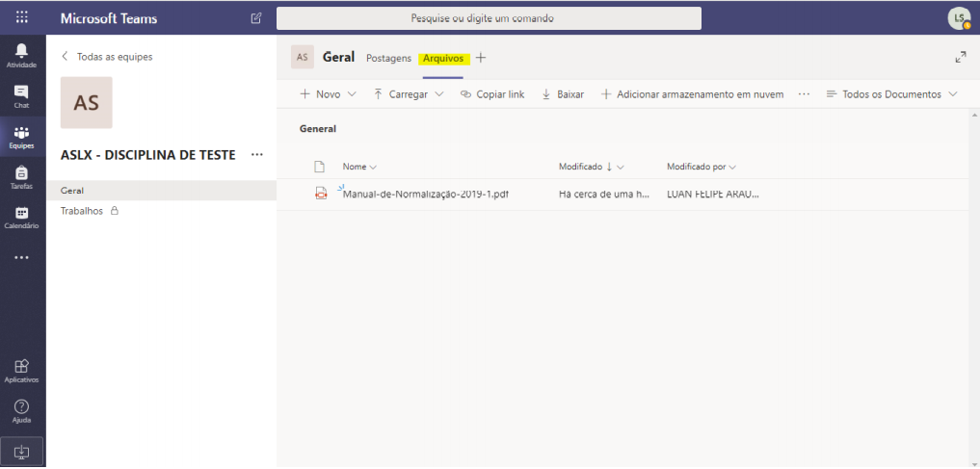Image resolution: width=980 pixels, height=469 pixels.
Task: Click the search command input box
Action: (x=489, y=18)
